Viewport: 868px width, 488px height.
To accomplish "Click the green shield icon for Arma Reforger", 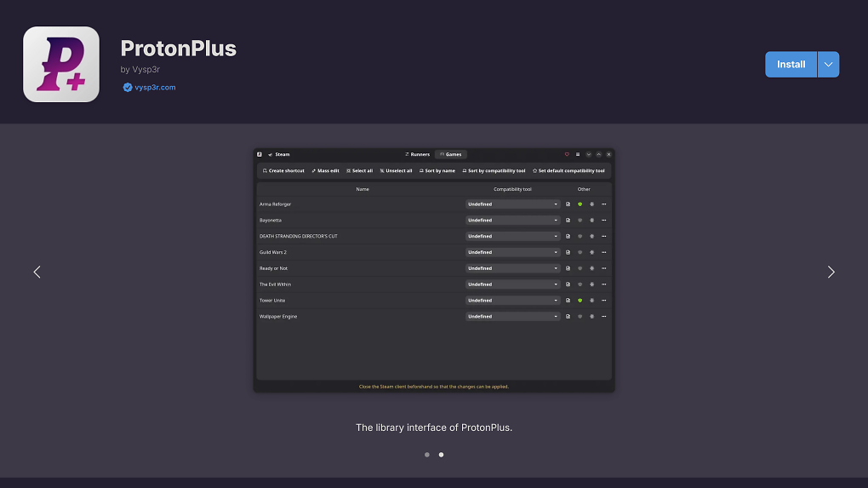I will [580, 204].
